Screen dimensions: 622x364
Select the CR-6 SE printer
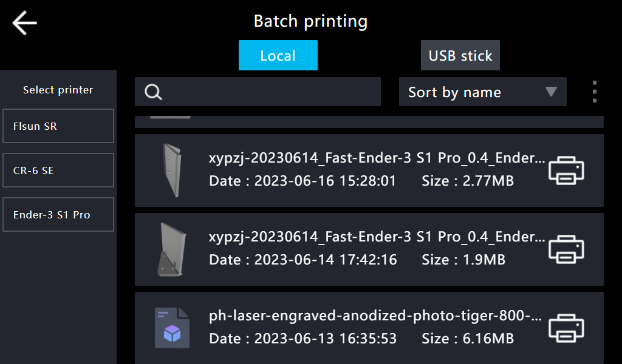(x=58, y=170)
